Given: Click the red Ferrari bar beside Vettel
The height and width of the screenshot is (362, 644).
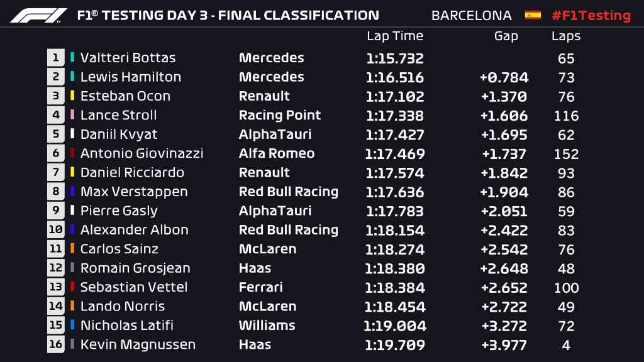Looking at the screenshot, I should [x=72, y=287].
